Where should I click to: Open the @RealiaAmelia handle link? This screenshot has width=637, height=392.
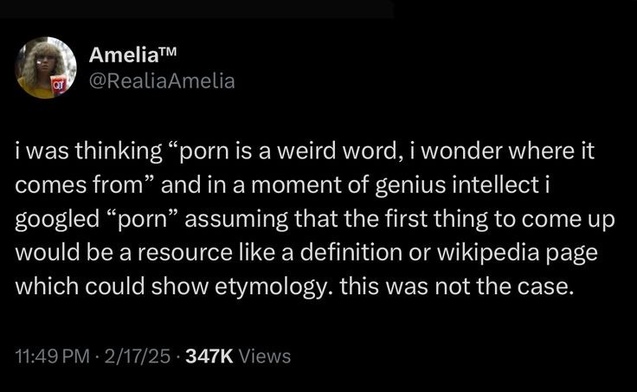(162, 81)
